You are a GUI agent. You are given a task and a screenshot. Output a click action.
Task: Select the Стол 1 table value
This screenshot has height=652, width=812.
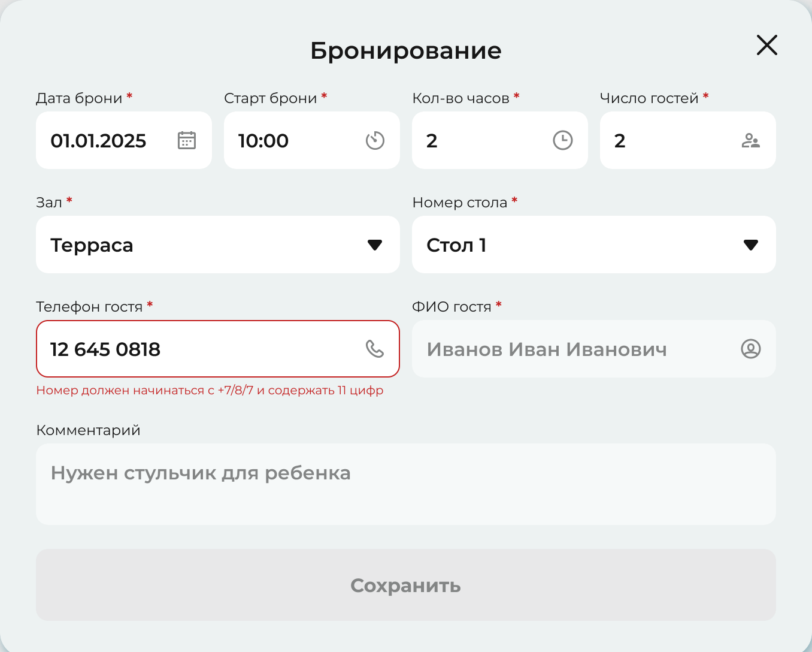456,245
